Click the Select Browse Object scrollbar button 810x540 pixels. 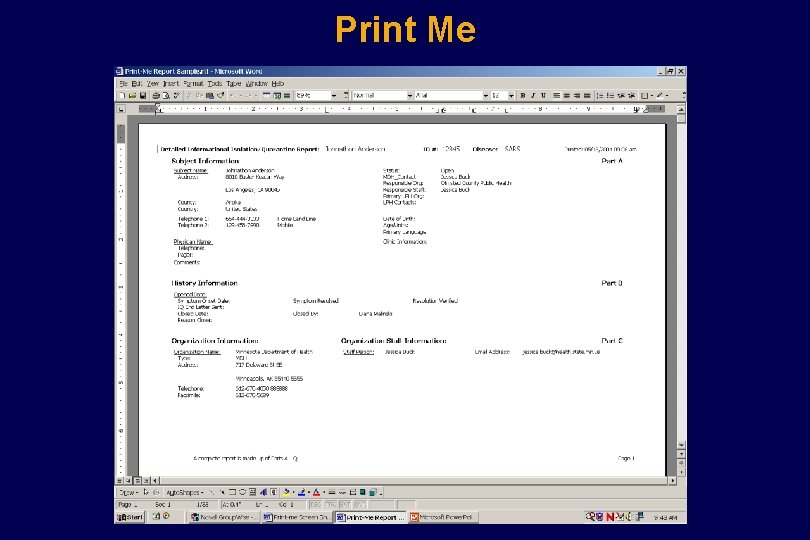(681, 462)
